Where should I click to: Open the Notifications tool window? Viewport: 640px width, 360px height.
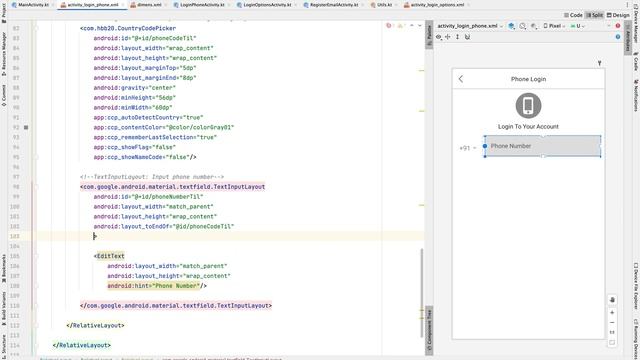tap(636, 96)
